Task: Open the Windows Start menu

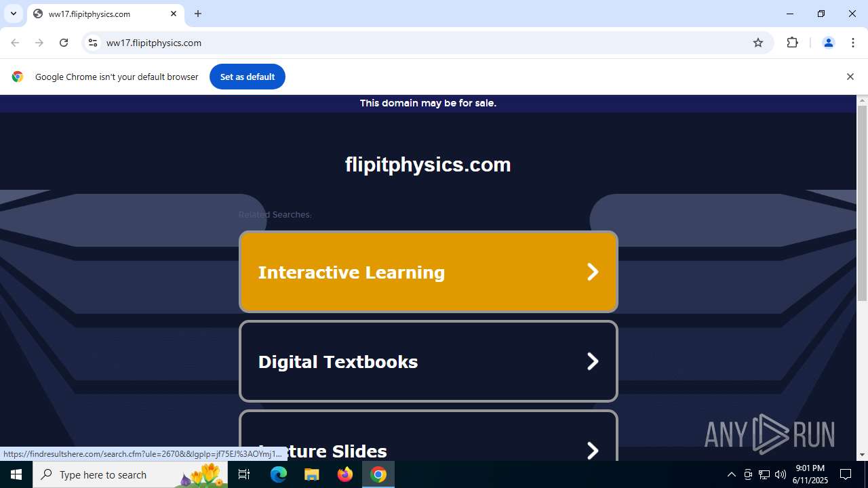Action: [x=16, y=474]
